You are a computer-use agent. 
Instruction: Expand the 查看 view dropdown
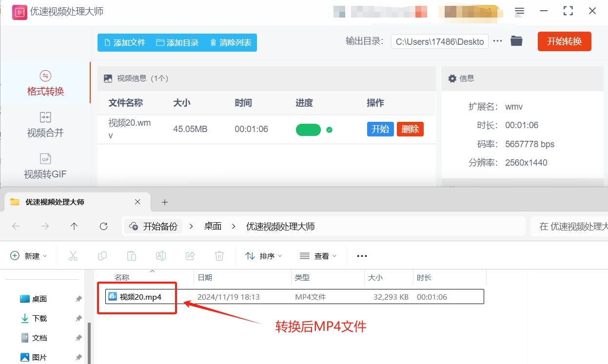(x=318, y=256)
